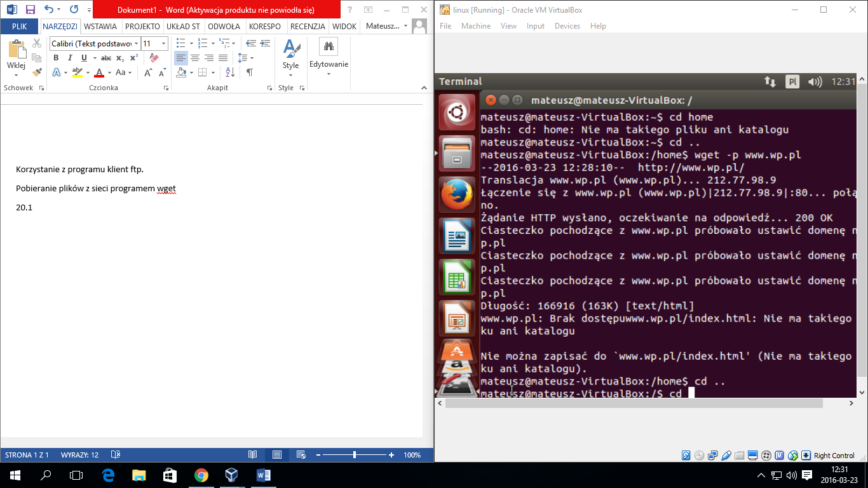This screenshot has width=868, height=488.
Task: Toggle bold formatting in Word ribbon
Action: click(x=56, y=58)
